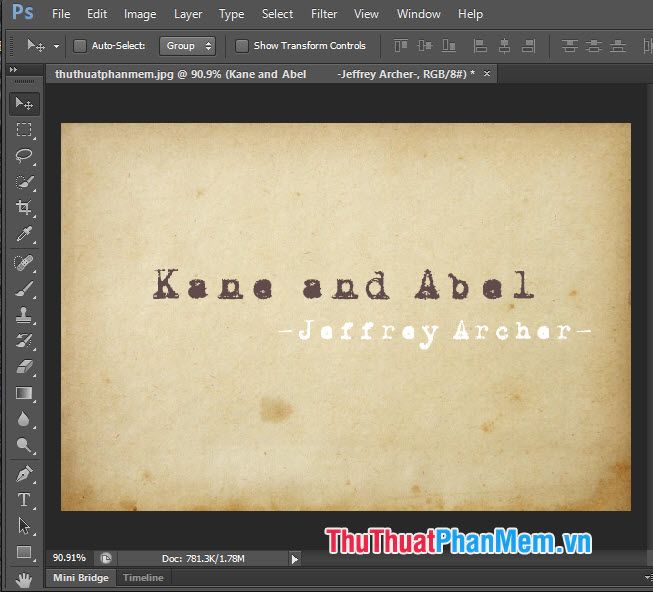Select the Eyedropper tool

click(x=24, y=234)
